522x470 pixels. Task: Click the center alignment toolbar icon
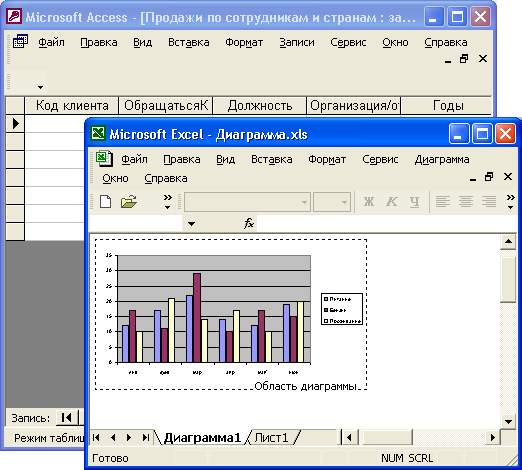click(466, 202)
